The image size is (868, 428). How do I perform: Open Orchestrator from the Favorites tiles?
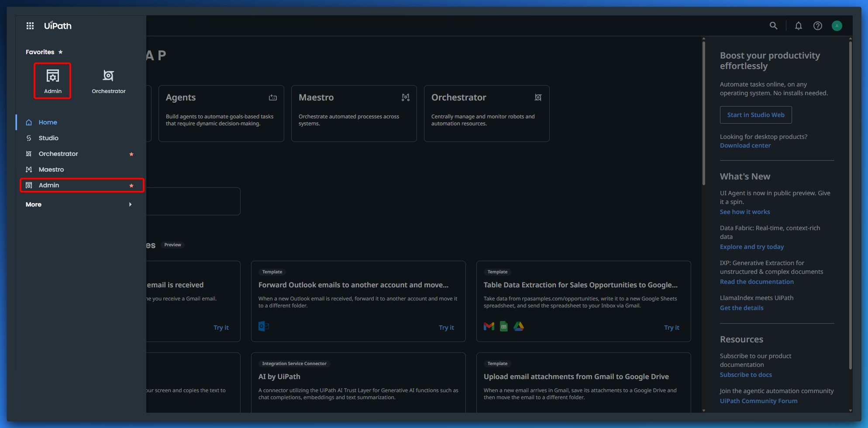pos(109,81)
